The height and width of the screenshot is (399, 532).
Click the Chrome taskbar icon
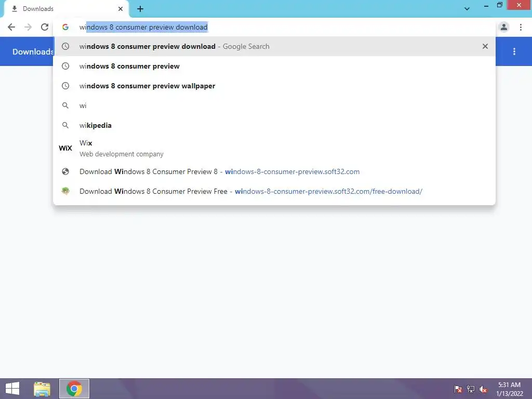point(74,389)
